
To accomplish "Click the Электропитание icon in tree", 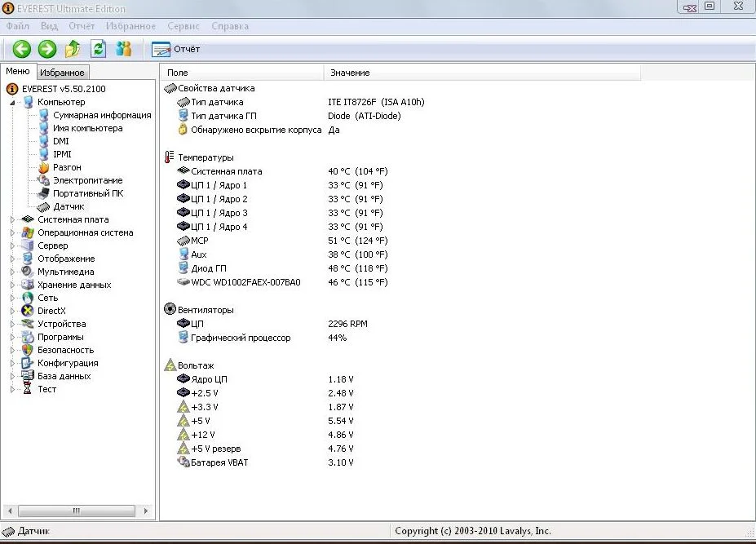I will (44, 180).
